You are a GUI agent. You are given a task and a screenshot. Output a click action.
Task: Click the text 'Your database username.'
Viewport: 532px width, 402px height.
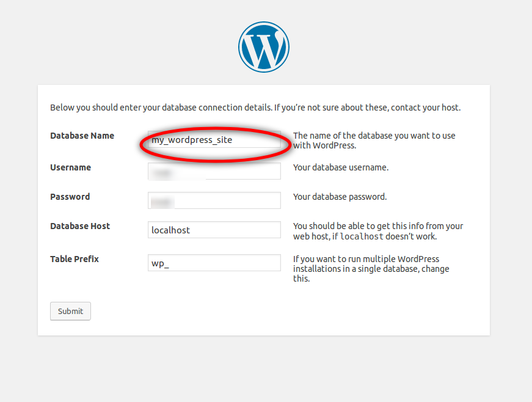click(x=341, y=167)
